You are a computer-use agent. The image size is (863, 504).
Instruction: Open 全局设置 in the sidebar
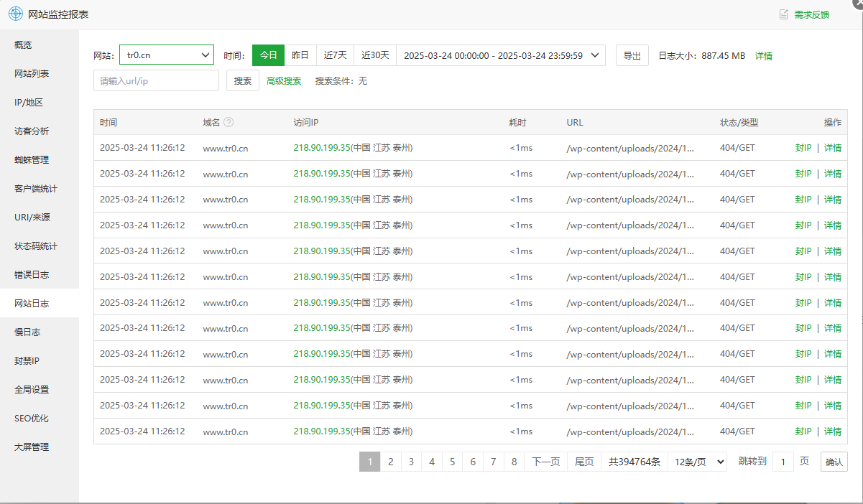40,390
